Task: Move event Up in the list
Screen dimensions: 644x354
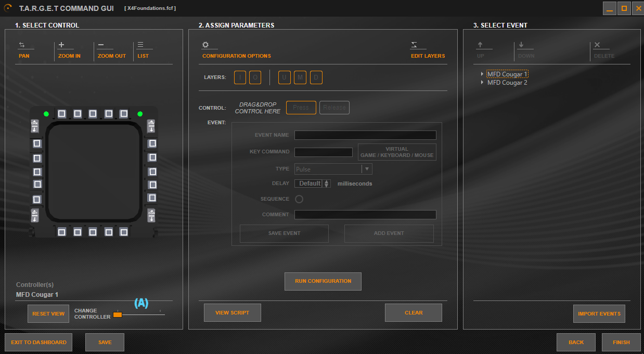Action: click(x=480, y=50)
